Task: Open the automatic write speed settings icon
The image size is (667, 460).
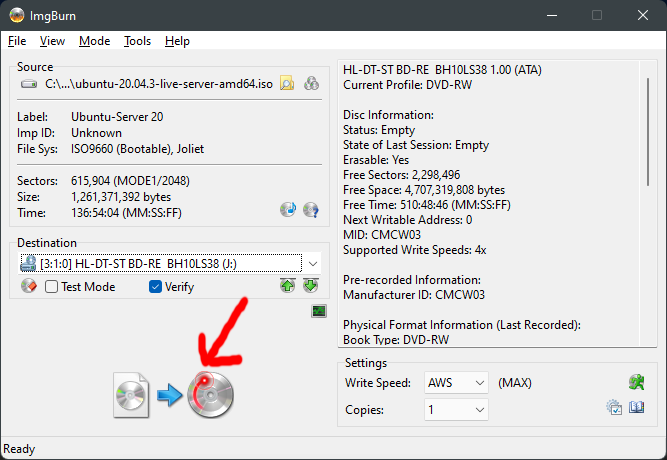Action: pyautogui.click(x=614, y=407)
